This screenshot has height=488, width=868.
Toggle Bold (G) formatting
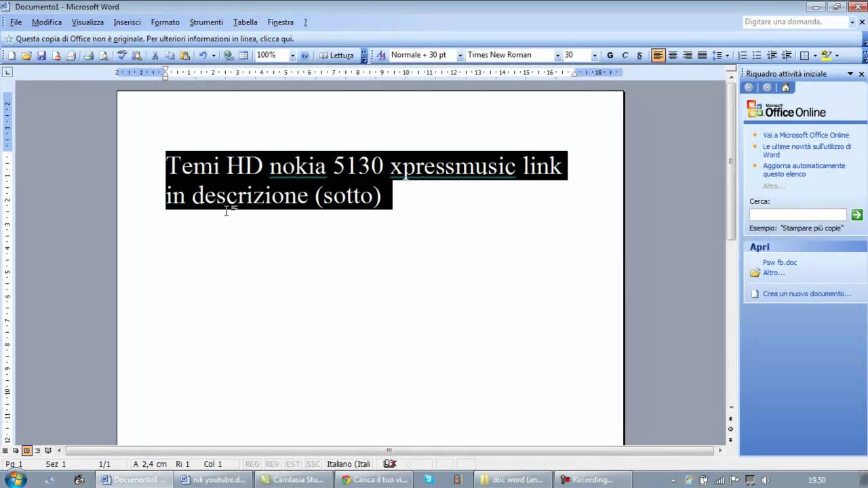610,56
